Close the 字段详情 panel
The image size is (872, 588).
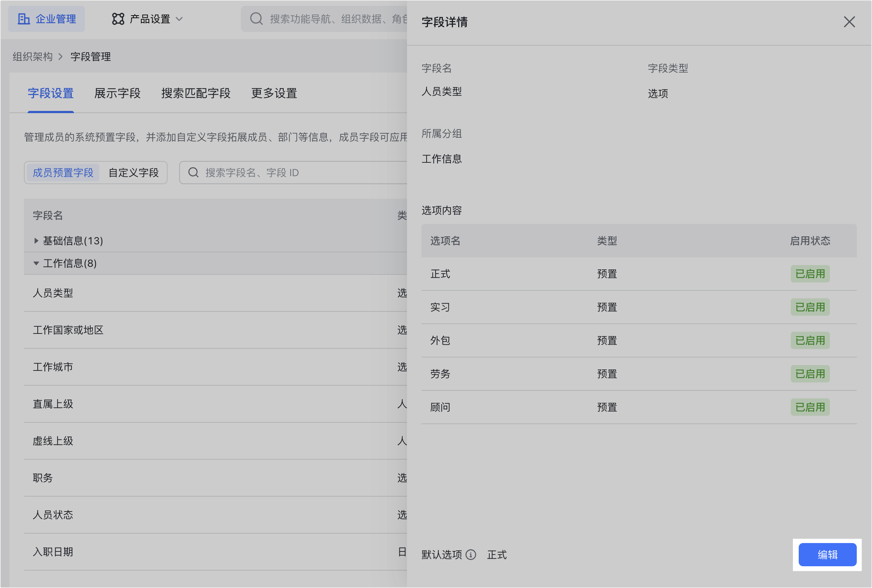point(849,22)
